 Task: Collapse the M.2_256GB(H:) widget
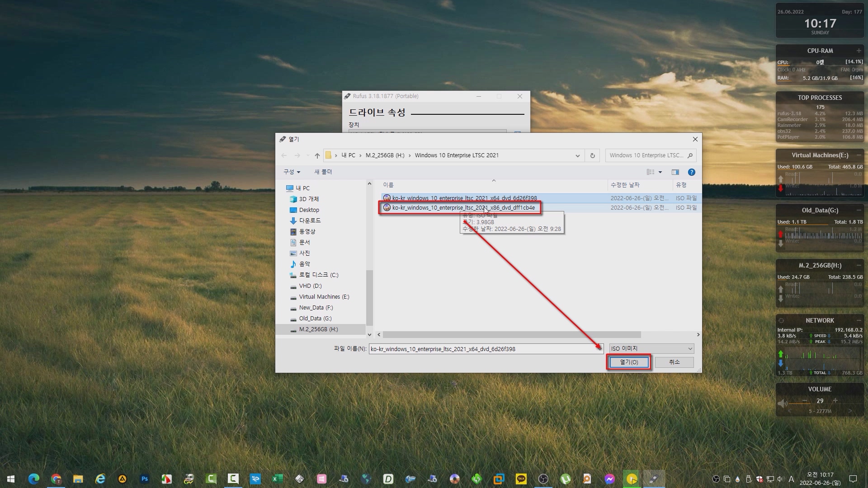[859, 266]
